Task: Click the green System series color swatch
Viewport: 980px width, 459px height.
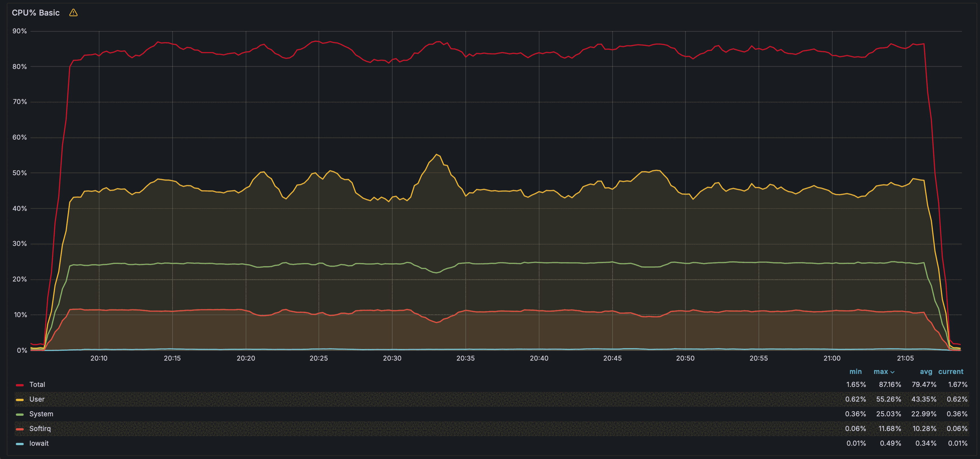Action: point(20,414)
